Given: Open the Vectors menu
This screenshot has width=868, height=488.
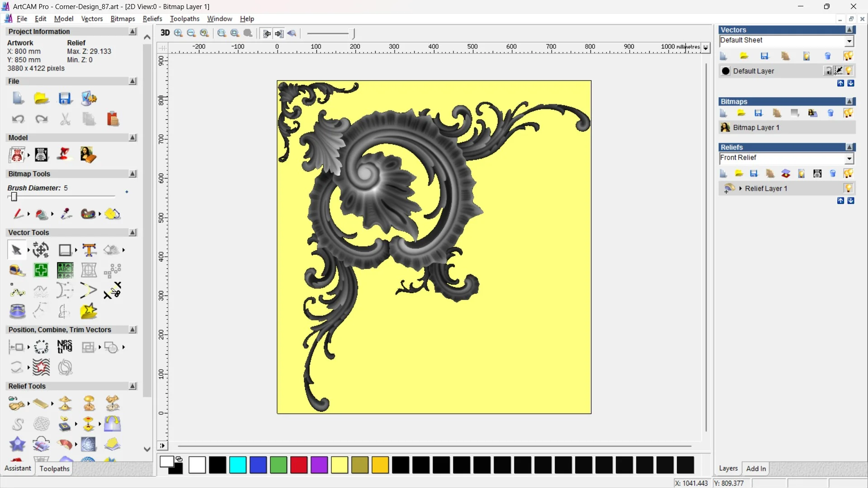Looking at the screenshot, I should pyautogui.click(x=92, y=19).
